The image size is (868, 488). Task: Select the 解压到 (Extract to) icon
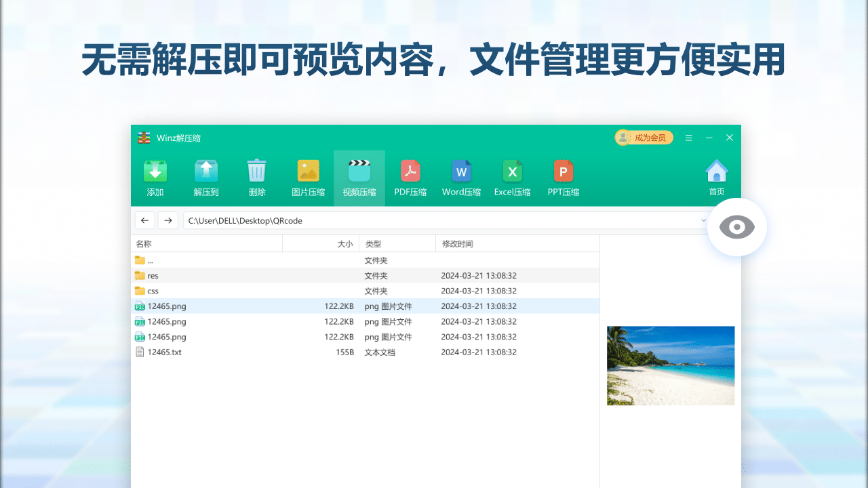(206, 176)
